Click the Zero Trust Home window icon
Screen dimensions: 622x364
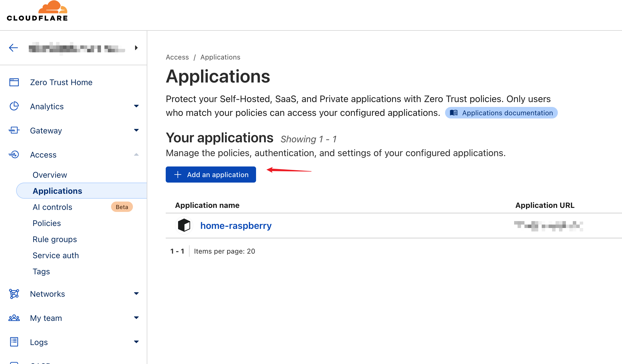(x=14, y=82)
